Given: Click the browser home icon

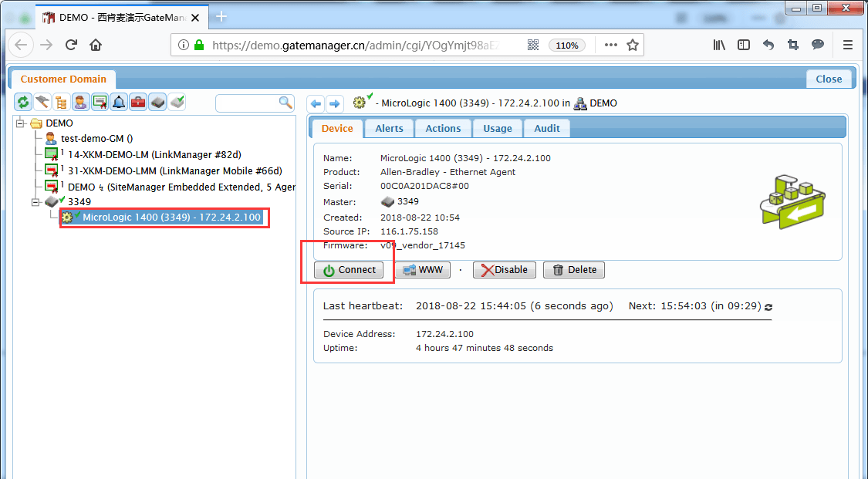Looking at the screenshot, I should pyautogui.click(x=96, y=45).
